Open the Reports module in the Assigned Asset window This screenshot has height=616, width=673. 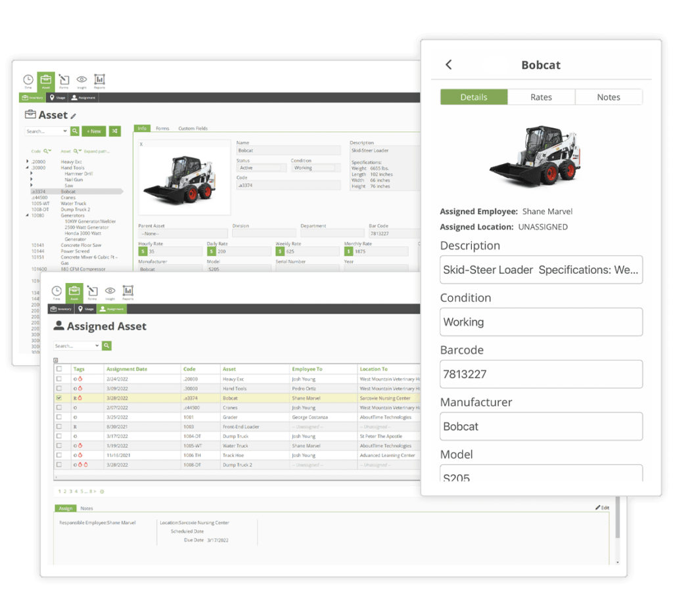point(128,292)
